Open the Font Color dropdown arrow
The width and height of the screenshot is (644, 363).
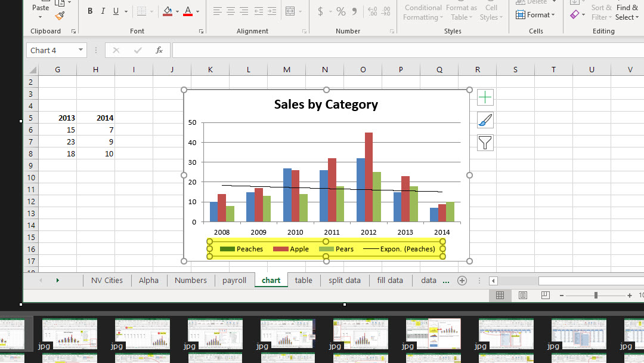(198, 11)
